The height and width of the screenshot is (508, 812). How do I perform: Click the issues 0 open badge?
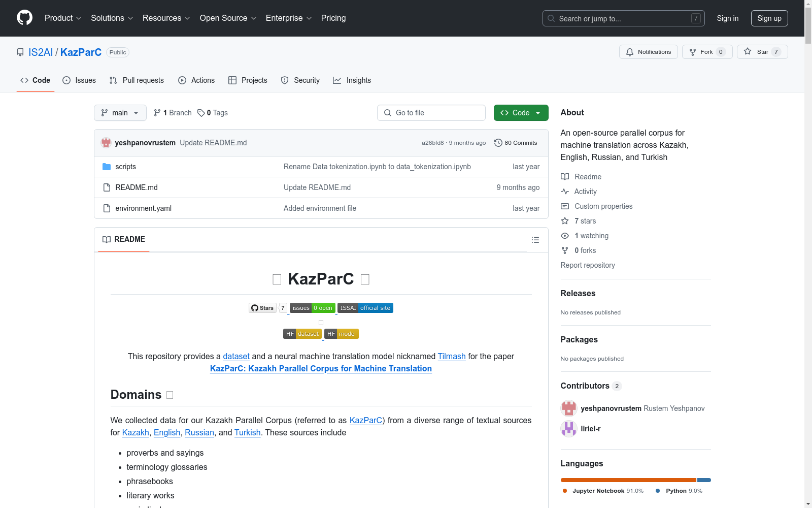coord(313,308)
